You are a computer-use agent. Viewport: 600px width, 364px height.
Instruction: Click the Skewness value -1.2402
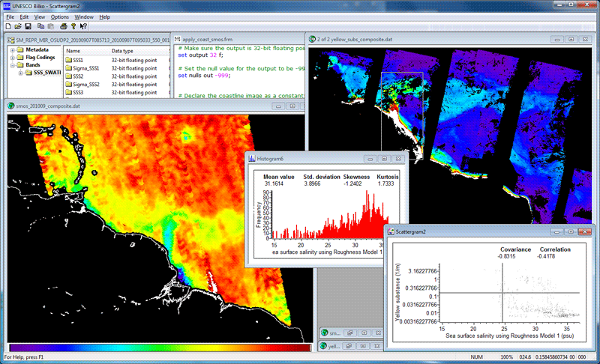[x=352, y=183]
